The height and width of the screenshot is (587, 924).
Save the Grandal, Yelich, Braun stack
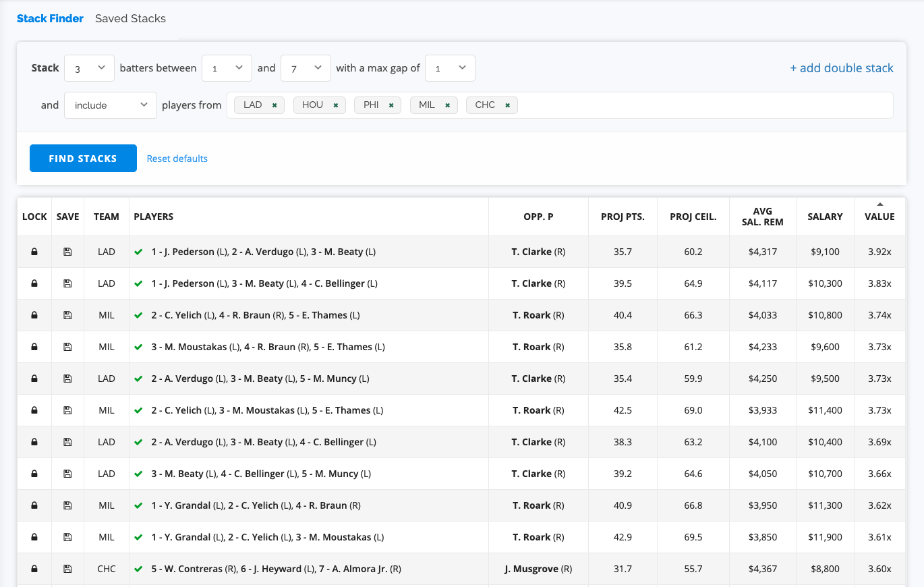[67, 505]
